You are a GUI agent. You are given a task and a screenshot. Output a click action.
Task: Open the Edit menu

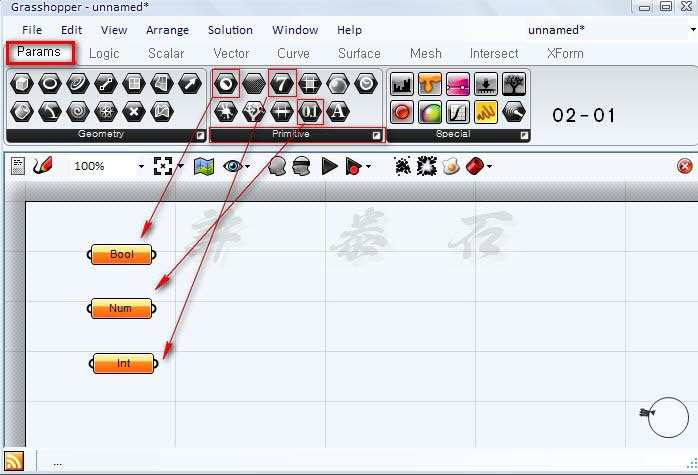(x=71, y=30)
